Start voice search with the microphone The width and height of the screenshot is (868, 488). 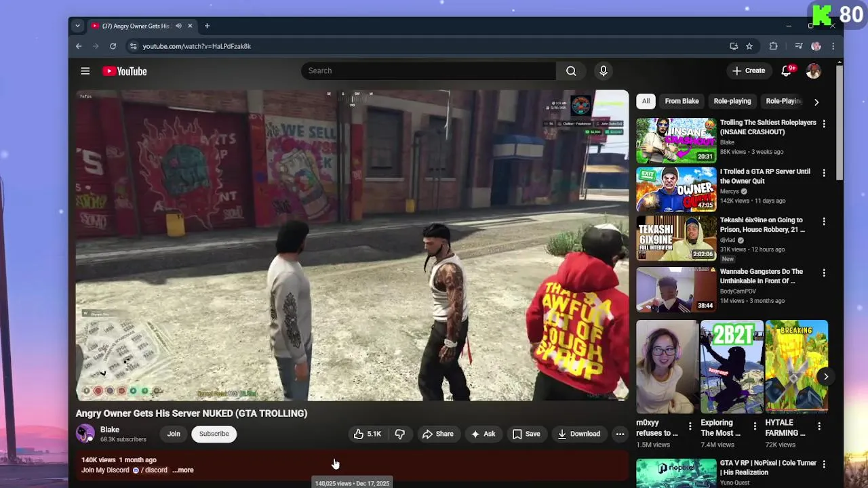[603, 70]
